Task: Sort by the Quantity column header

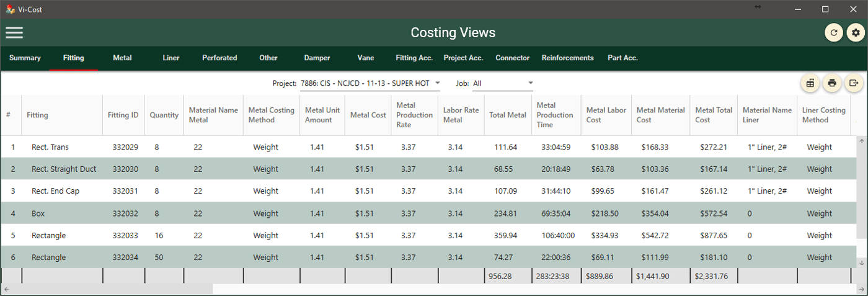Action: point(164,115)
